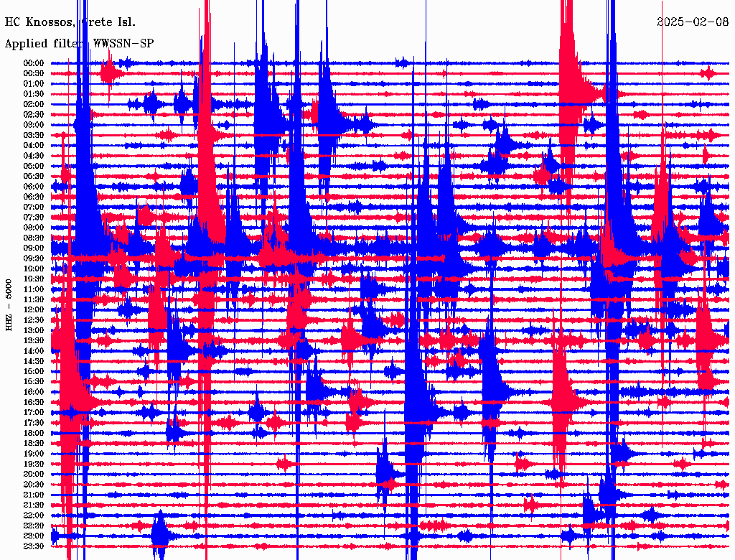This screenshot has height=560, width=735.
Task: Click the 02:30 time label
Action: pyautogui.click(x=34, y=115)
